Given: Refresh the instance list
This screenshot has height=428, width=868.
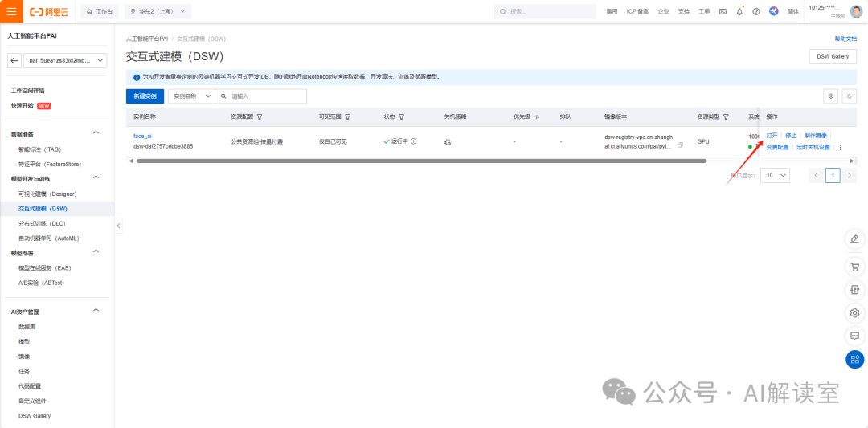Looking at the screenshot, I should coord(850,96).
